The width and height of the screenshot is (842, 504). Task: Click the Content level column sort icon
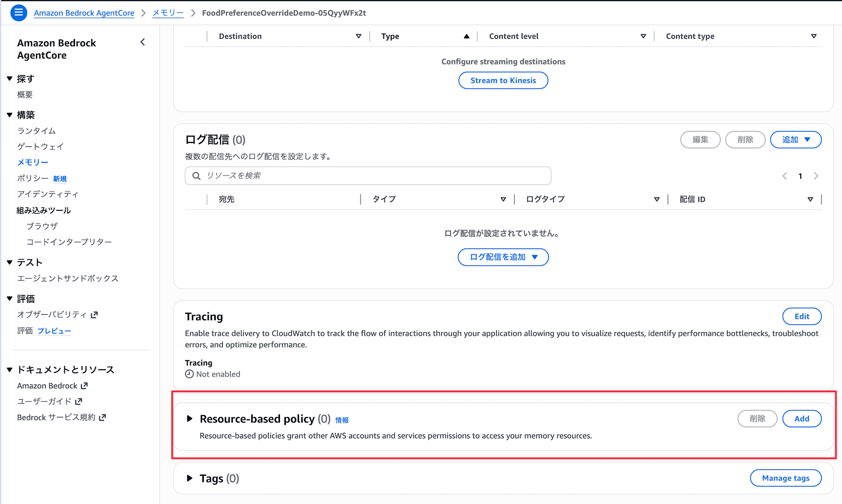tap(643, 36)
